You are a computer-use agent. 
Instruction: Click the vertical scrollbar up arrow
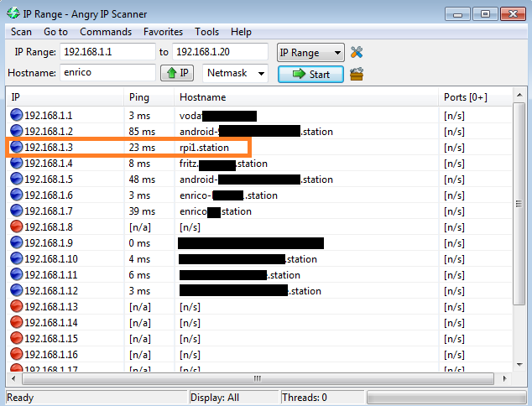point(519,96)
